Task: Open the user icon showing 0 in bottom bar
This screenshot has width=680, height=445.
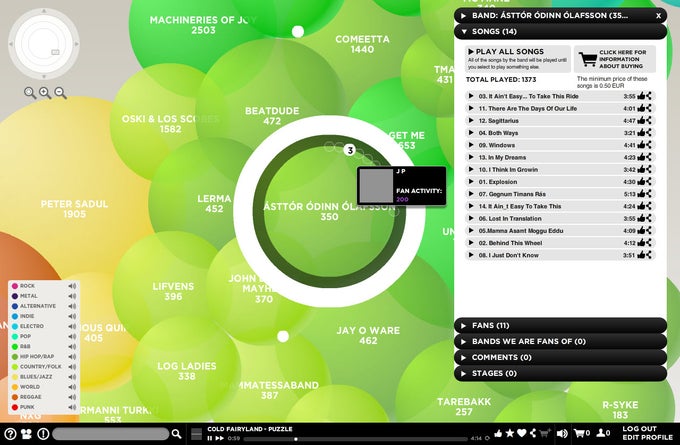Action: pyautogui.click(x=604, y=433)
